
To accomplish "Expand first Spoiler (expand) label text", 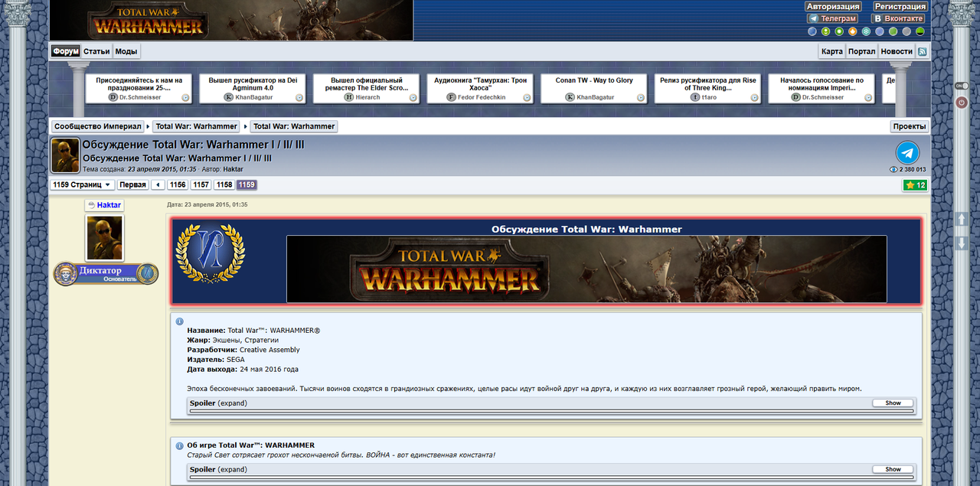I will pos(218,403).
